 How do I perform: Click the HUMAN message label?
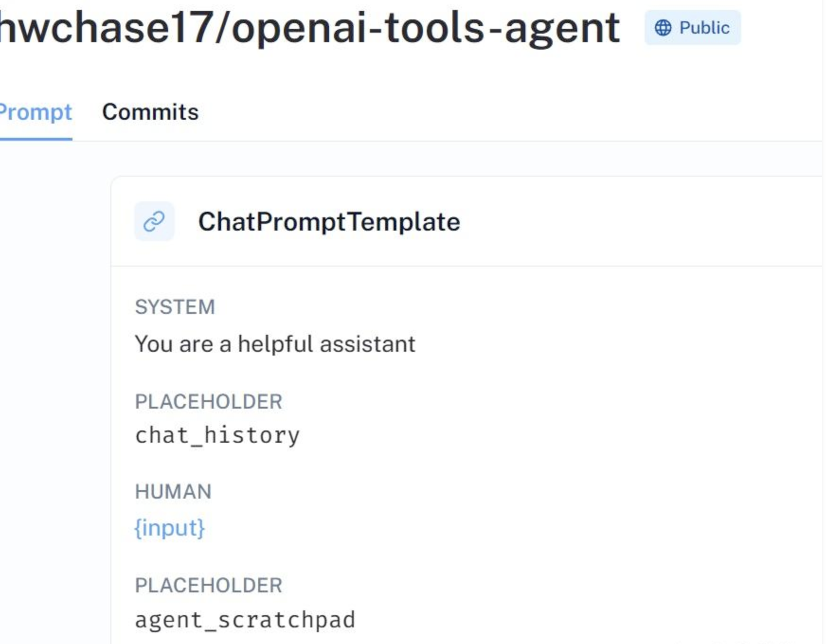pyautogui.click(x=173, y=492)
